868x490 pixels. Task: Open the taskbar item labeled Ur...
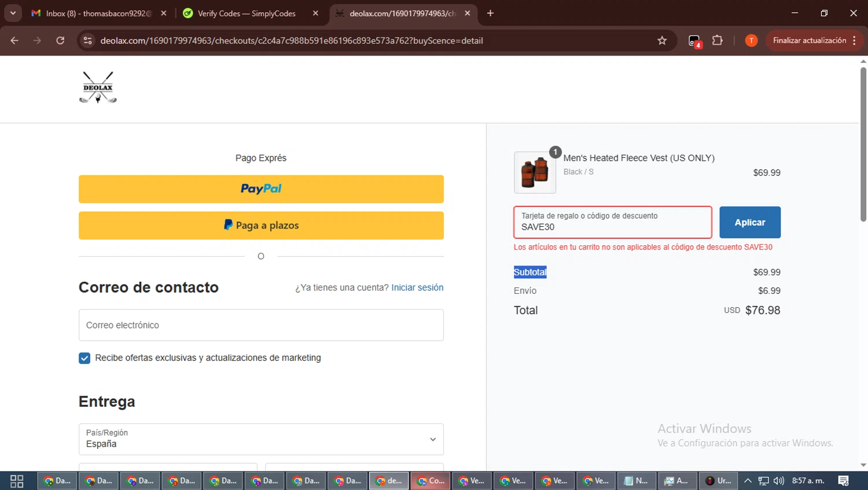click(719, 481)
